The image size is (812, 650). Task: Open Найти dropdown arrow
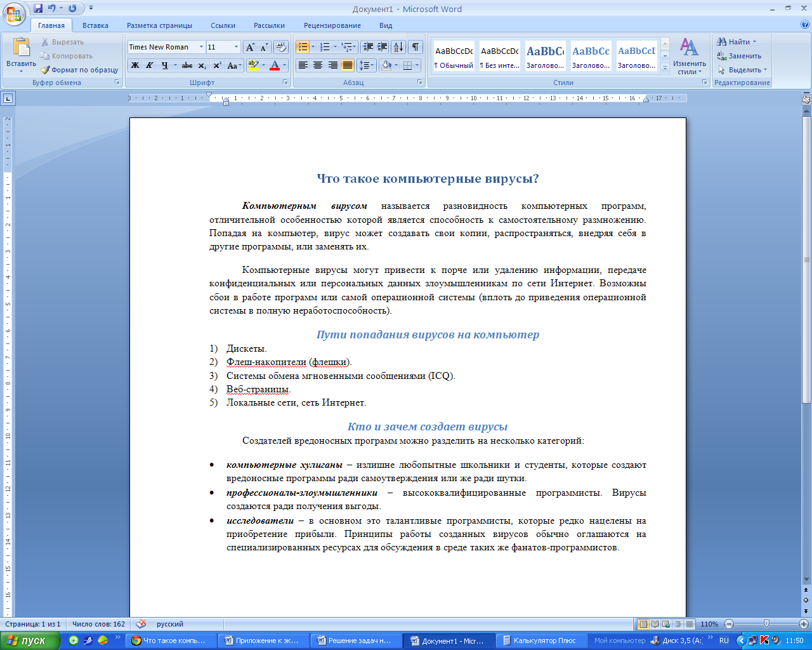755,42
